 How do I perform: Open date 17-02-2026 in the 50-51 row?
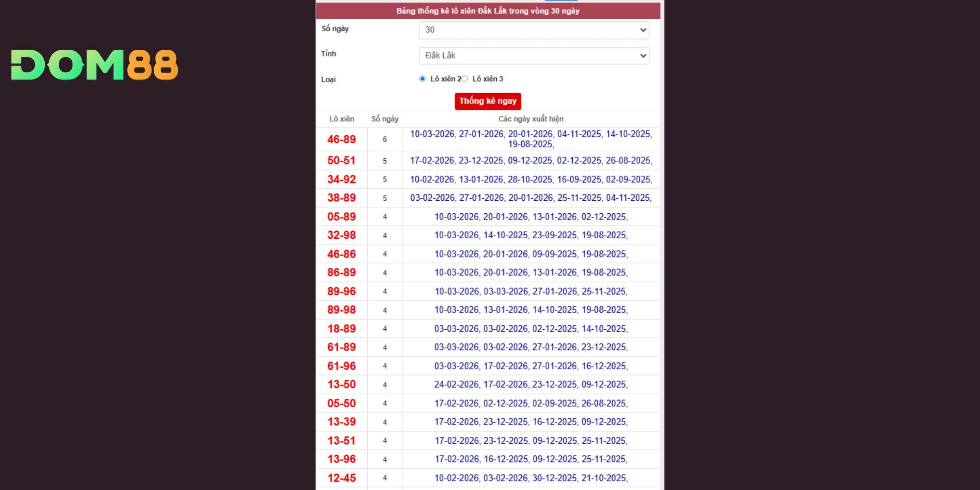coord(432,160)
